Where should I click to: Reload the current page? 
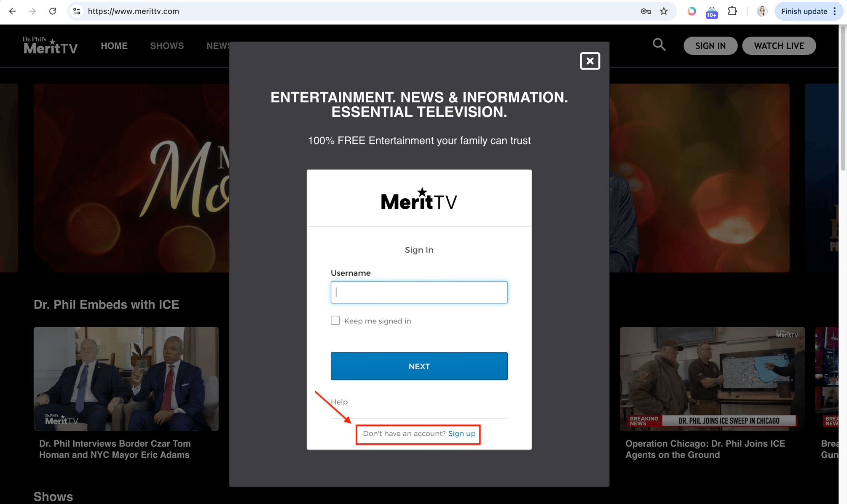click(53, 11)
